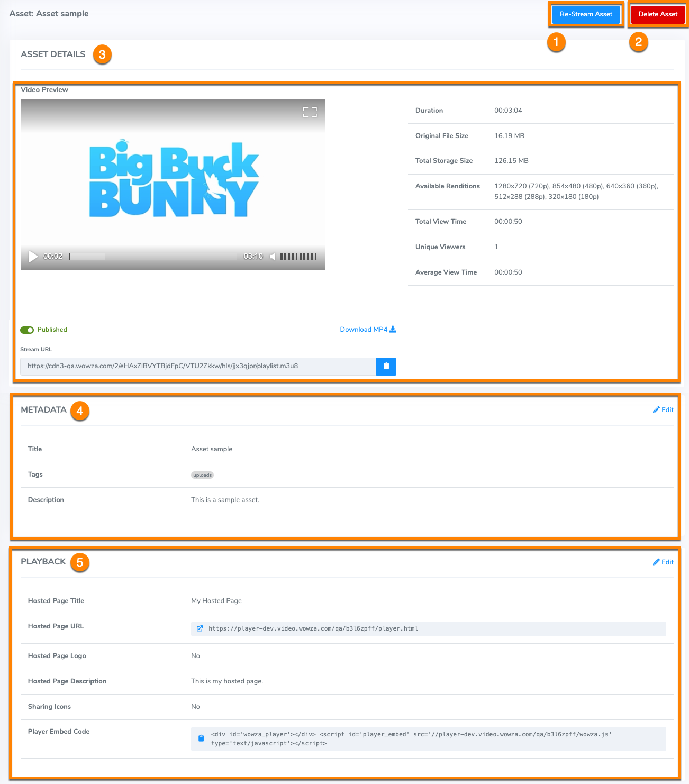Screen dimensions: 689x784
Task: Click the Total View Time value '00:00:50'
Action: [x=508, y=222]
